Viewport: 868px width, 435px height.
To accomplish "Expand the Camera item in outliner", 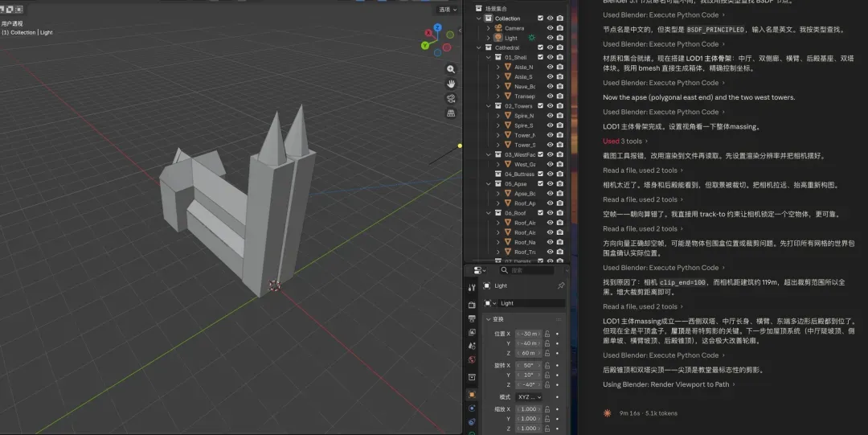I will 489,27.
